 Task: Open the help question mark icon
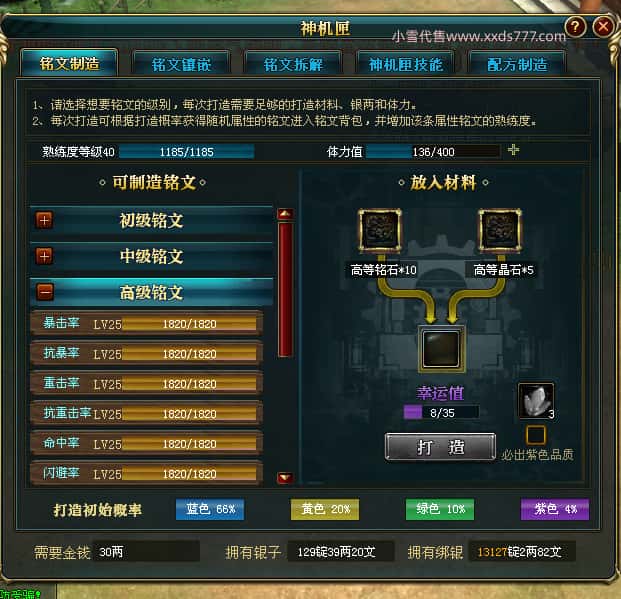point(575,27)
